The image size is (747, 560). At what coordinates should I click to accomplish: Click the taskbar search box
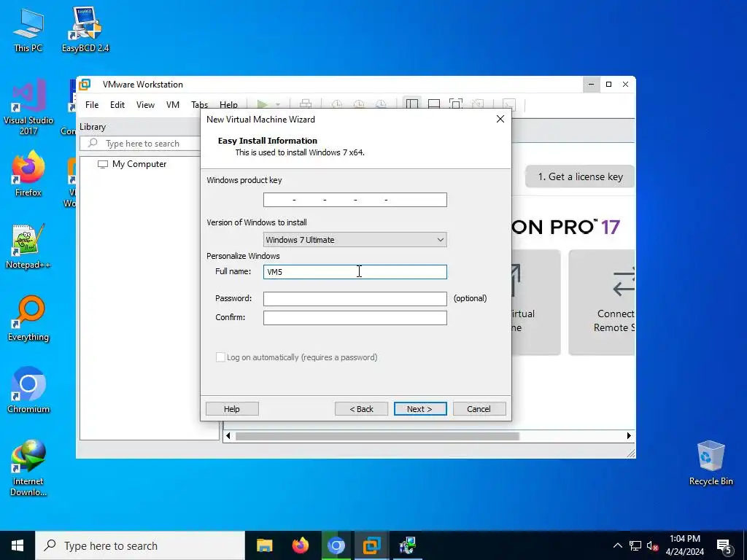[140, 545]
